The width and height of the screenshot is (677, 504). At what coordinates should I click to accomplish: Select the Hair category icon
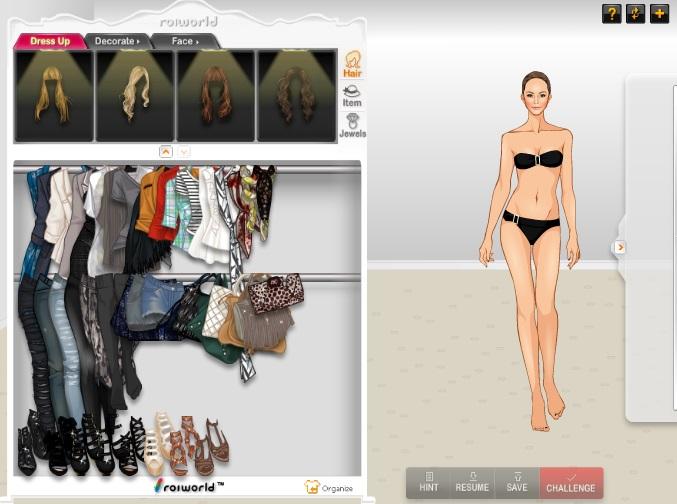(x=352, y=64)
